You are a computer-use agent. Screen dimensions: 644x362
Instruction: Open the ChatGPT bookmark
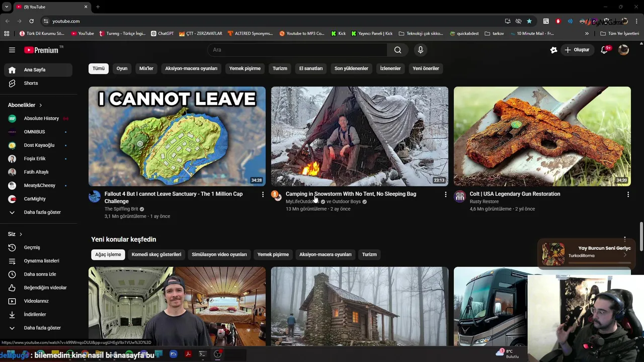pyautogui.click(x=162, y=34)
